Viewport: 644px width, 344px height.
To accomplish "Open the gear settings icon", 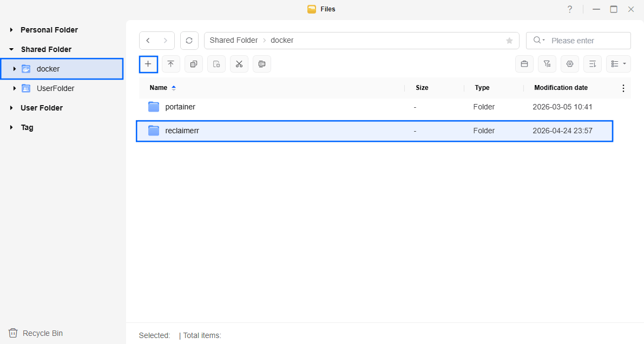I will coord(569,64).
